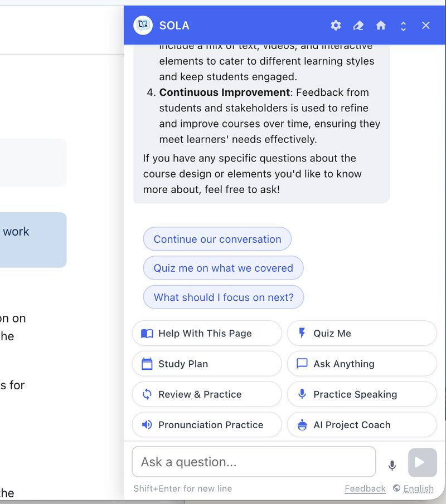Open SOLA settings gear icon

point(336,25)
